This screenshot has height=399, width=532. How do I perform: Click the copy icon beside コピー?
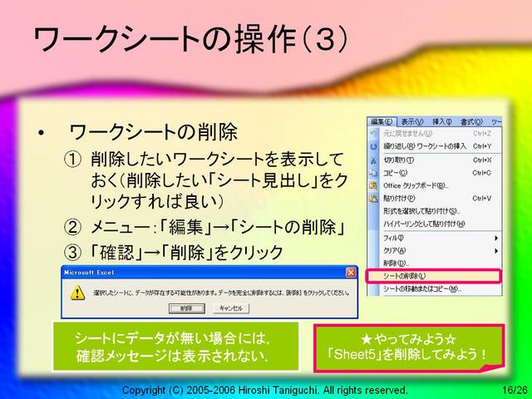[x=373, y=173]
